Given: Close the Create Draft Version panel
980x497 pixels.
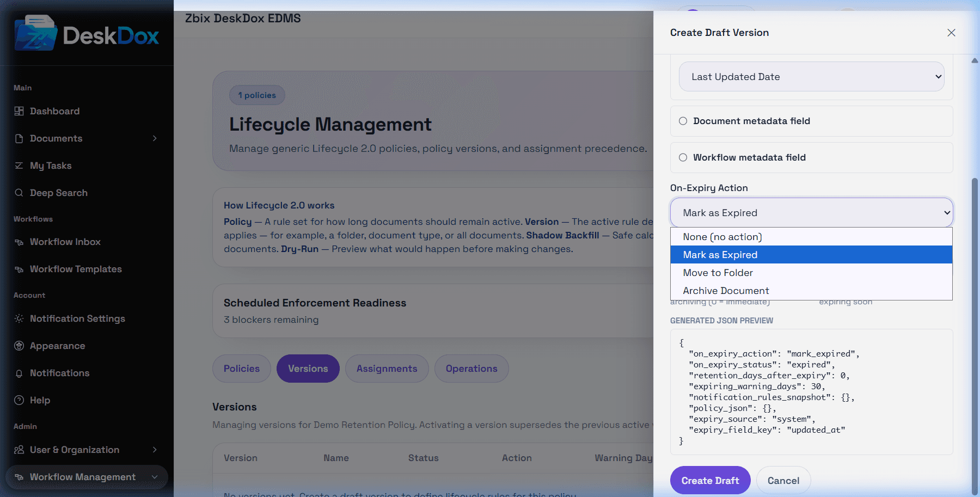Looking at the screenshot, I should (x=951, y=33).
